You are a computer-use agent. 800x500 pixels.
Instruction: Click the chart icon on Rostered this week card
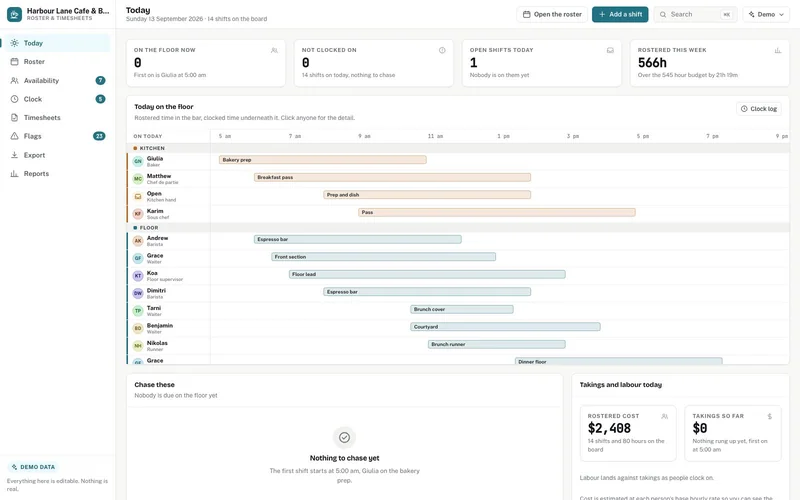[778, 51]
